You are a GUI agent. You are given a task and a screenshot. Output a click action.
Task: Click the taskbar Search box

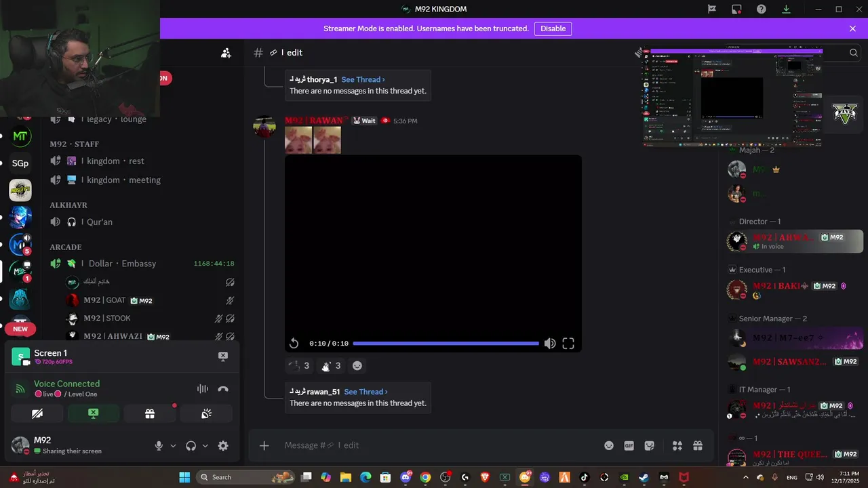(245, 477)
